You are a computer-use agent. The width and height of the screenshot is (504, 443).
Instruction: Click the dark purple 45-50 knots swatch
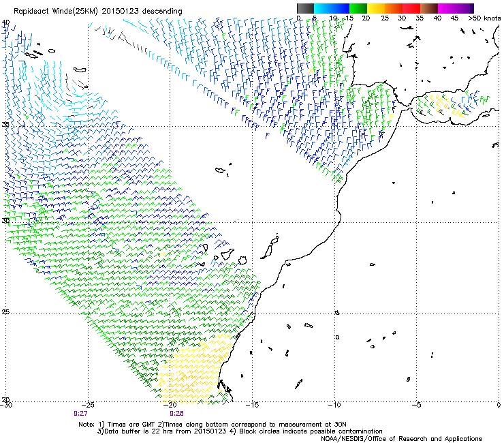(x=464, y=8)
